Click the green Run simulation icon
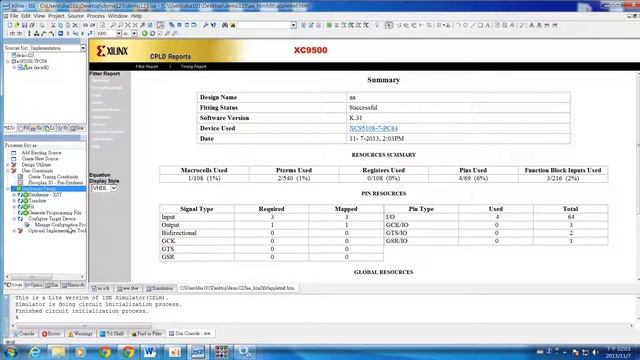The width and height of the screenshot is (640, 360). [144, 33]
